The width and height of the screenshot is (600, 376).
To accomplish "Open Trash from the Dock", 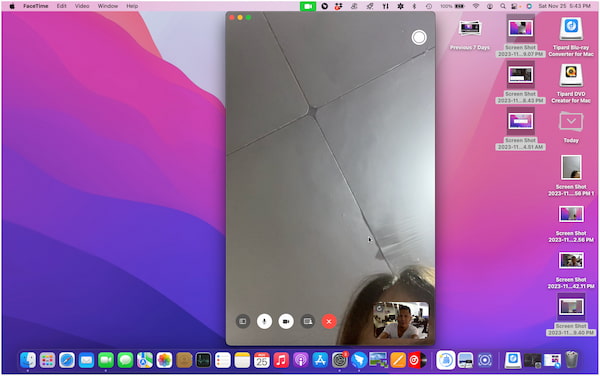I will [x=571, y=360].
